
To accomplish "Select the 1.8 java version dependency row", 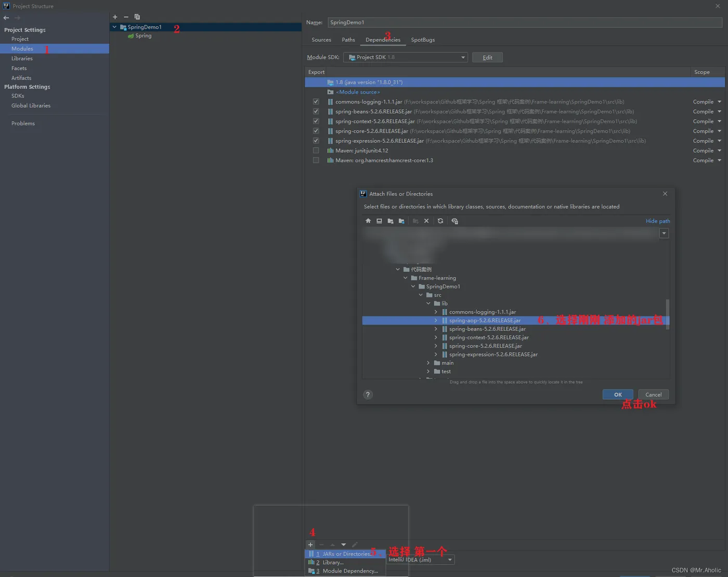I will pyautogui.click(x=515, y=82).
